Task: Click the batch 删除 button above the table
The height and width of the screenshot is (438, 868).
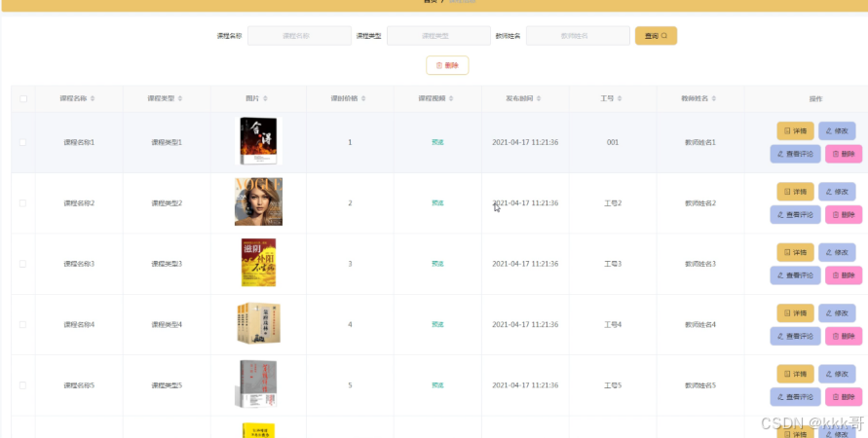Action: coord(447,65)
